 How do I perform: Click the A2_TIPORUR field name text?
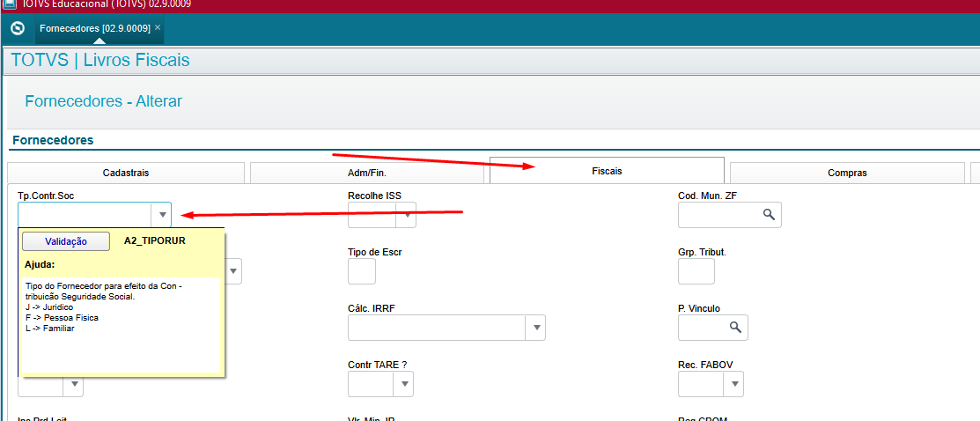(155, 240)
